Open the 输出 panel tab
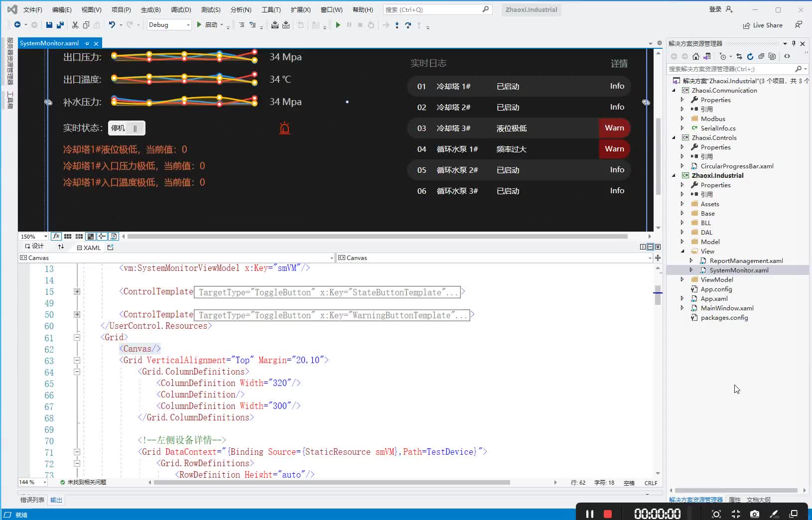Screen dimensions: 812x520 (56, 500)
